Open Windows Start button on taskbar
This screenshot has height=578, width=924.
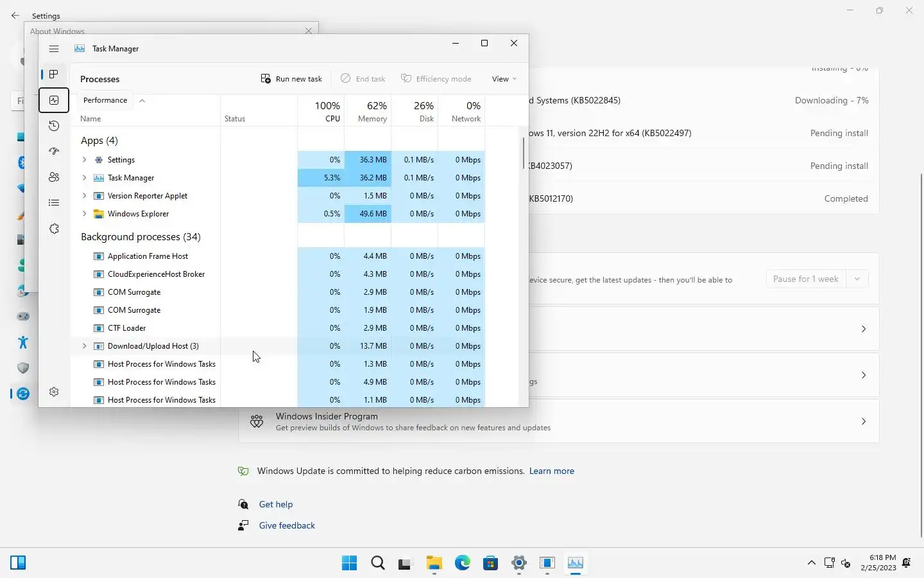tap(350, 563)
